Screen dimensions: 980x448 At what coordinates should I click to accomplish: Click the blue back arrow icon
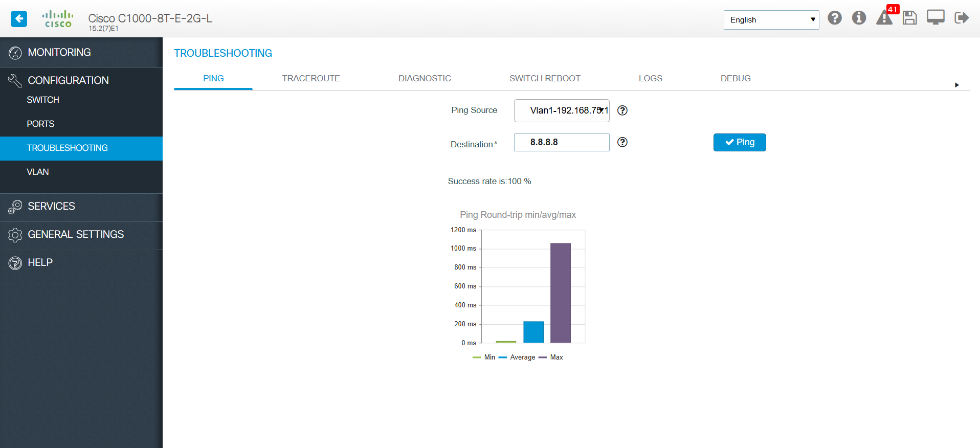point(19,19)
